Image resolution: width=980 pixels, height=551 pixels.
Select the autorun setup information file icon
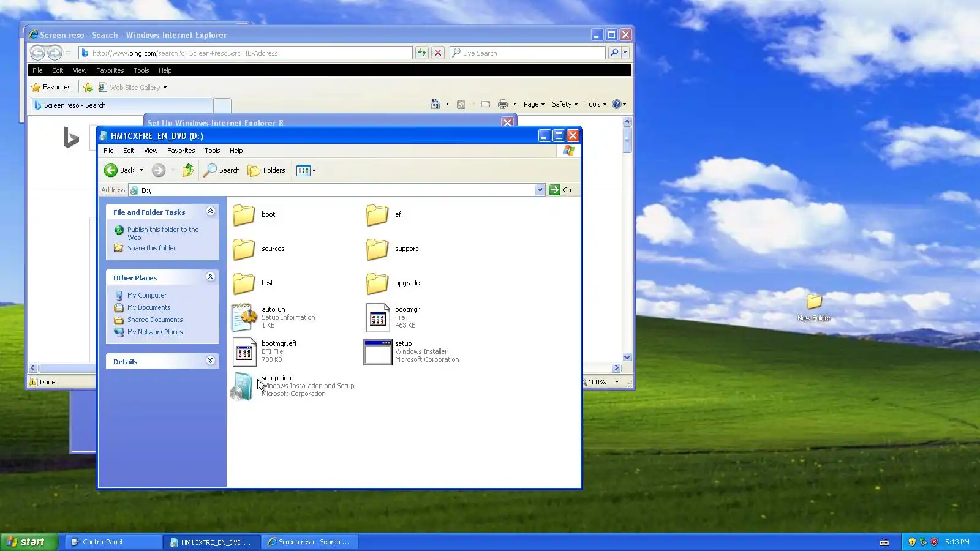pos(244,317)
